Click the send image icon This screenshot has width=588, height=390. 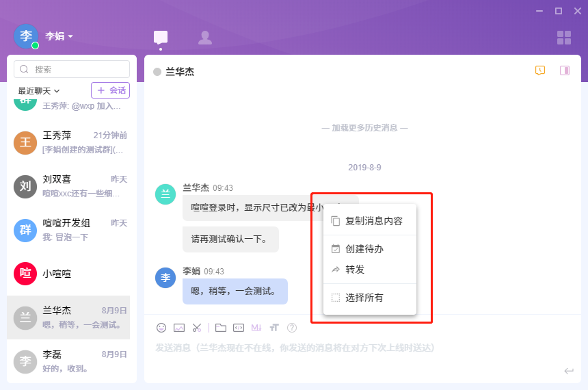pyautogui.click(x=179, y=328)
